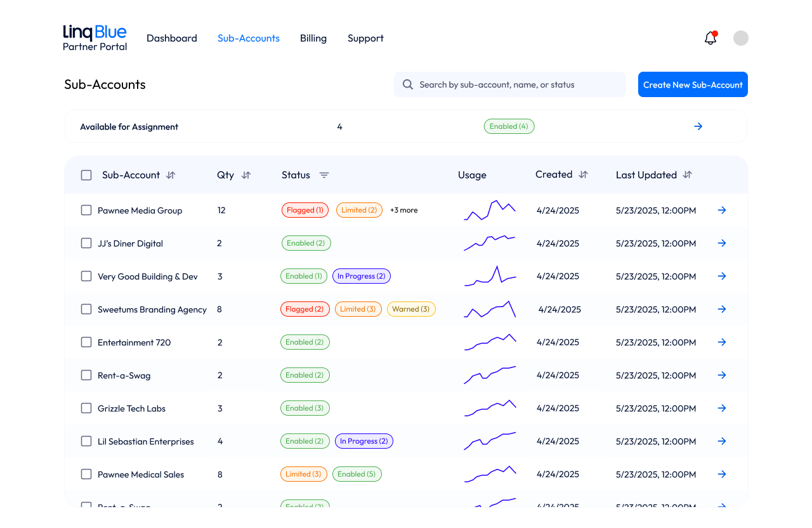Click the Available for Assignment label
Image resolution: width=812 pixels, height=528 pixels.
[x=129, y=127]
